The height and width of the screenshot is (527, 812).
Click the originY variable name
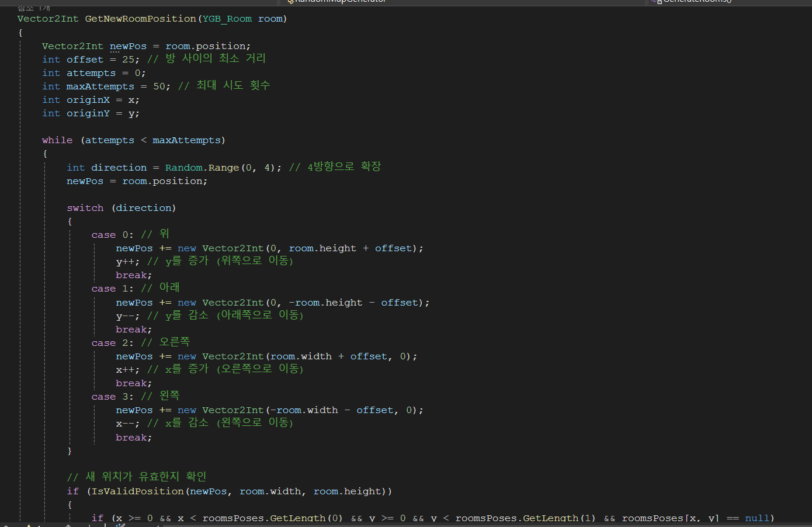[x=88, y=113]
